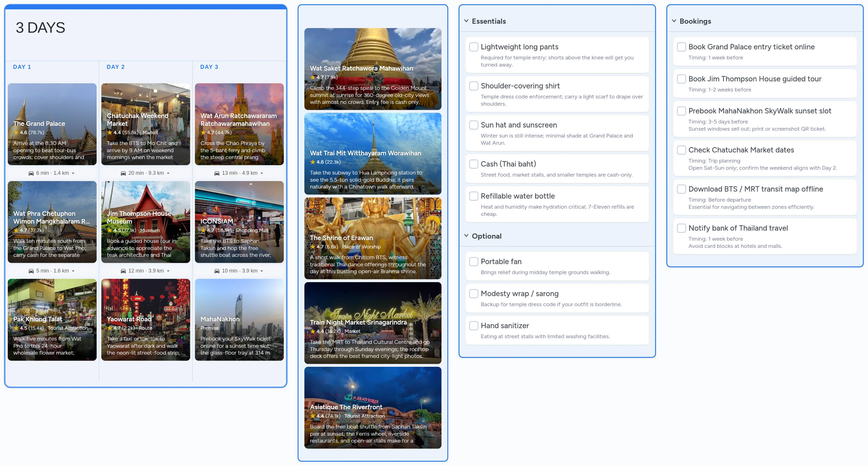This screenshot has height=466, width=868.
Task: Click car icon beside 10 min 3.9 km
Action: (x=217, y=271)
